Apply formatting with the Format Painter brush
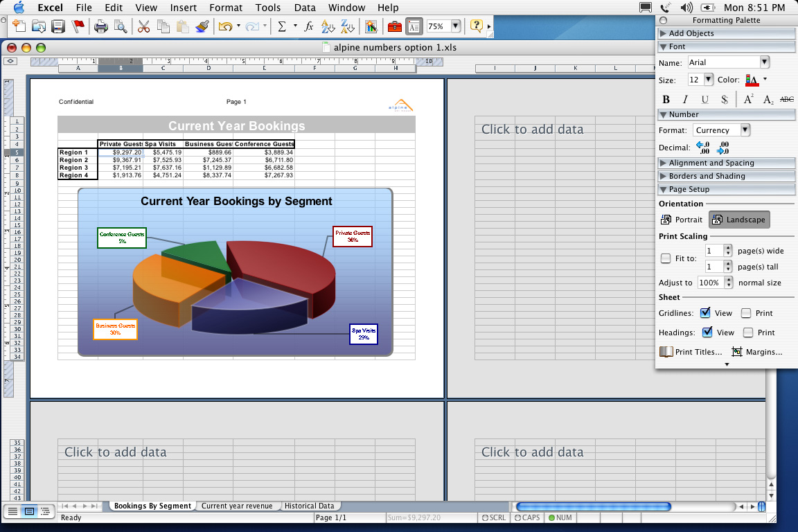798x532 pixels. pos(201,26)
